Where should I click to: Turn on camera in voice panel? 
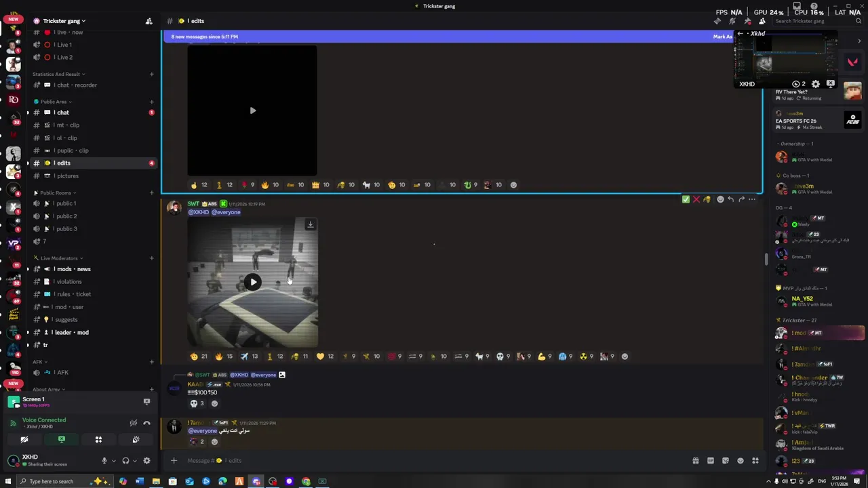[x=24, y=440]
